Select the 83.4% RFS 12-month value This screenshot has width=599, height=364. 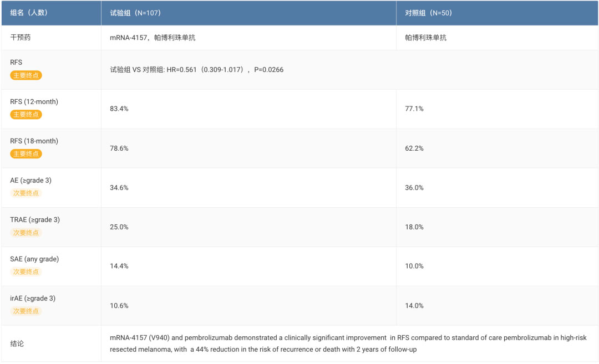click(119, 109)
